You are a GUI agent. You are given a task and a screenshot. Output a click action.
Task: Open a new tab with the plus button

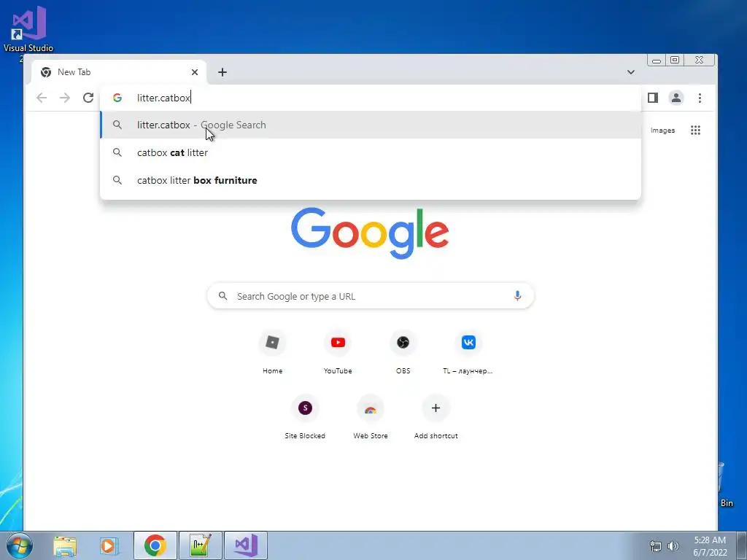coord(222,72)
